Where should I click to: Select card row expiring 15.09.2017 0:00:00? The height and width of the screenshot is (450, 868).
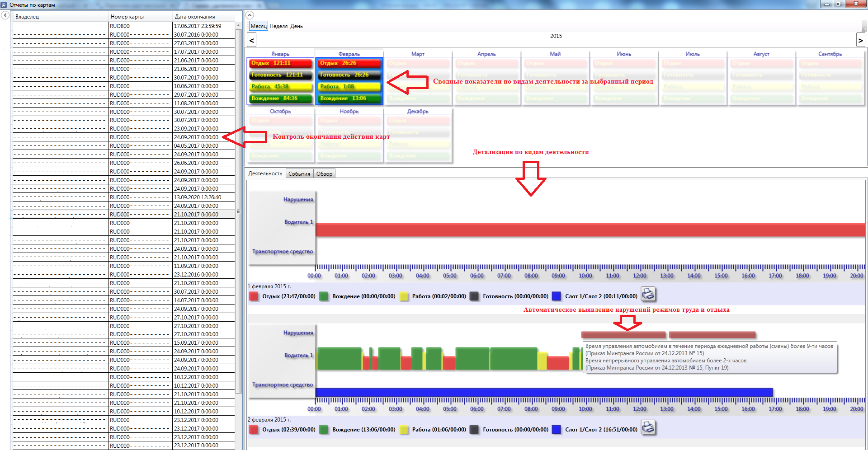coord(124,343)
